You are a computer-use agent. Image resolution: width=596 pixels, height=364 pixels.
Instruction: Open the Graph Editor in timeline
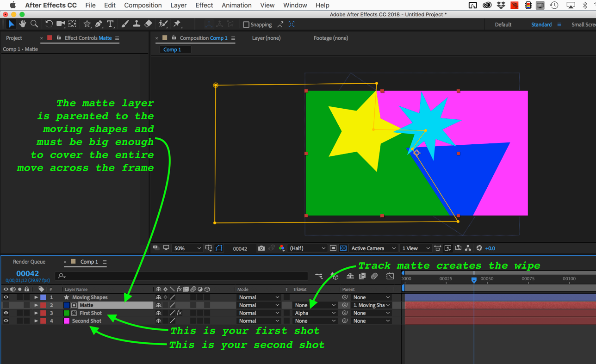[390, 276]
